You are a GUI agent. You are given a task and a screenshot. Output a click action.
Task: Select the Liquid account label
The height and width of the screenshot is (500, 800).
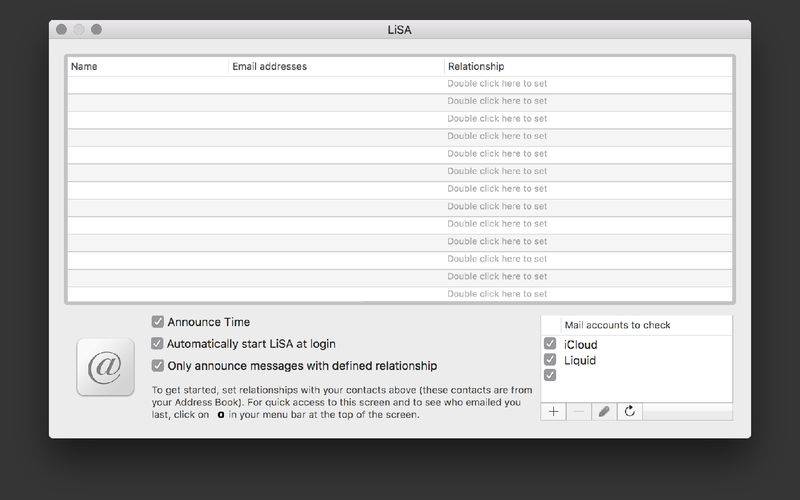tap(580, 360)
